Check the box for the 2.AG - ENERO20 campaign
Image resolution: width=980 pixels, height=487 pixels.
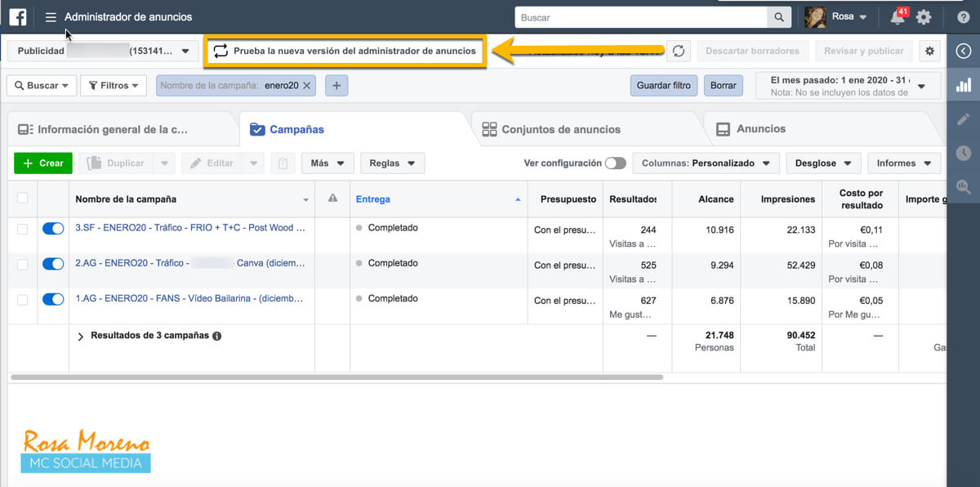22,264
